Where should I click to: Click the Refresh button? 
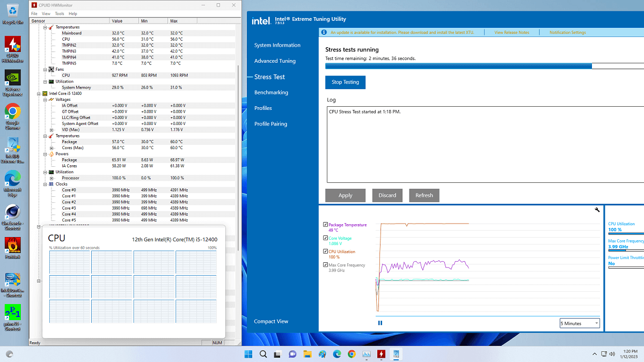(x=424, y=195)
